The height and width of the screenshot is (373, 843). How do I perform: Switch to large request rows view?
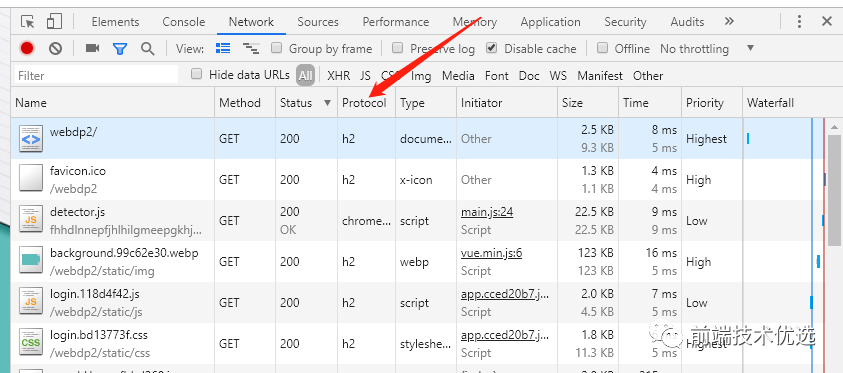(223, 48)
